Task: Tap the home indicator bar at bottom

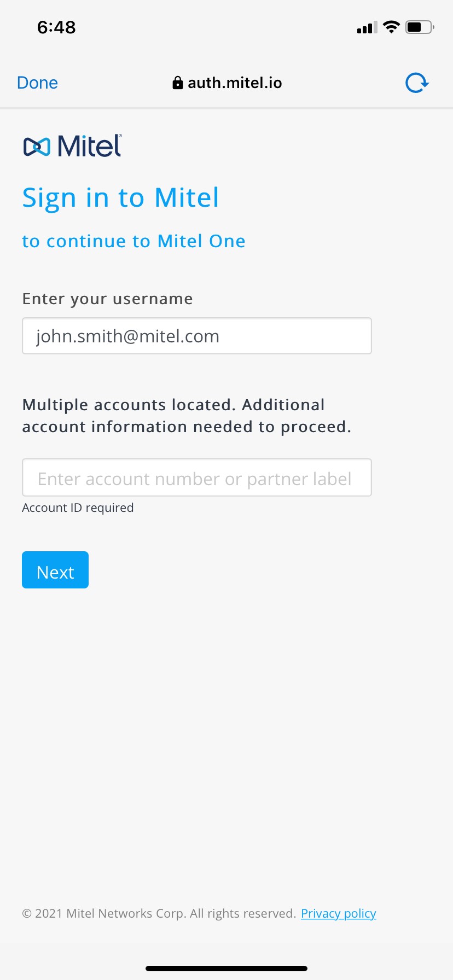Action: (x=226, y=969)
